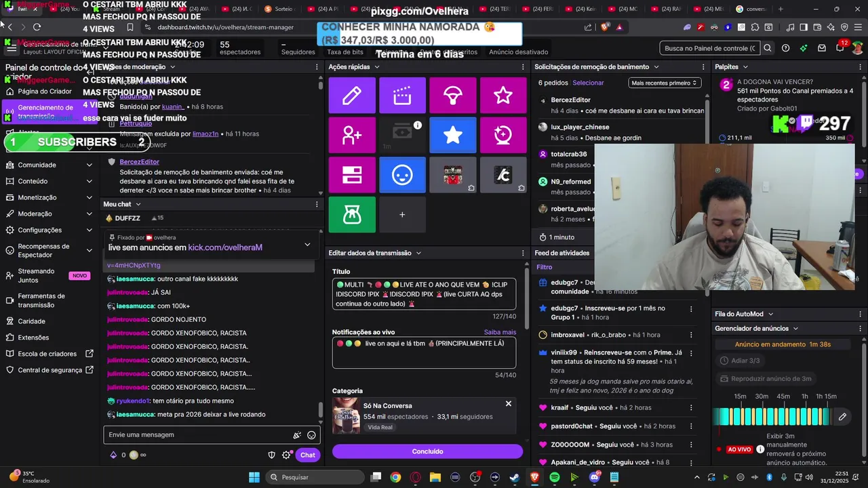Reload the page in browser toolbar
868x488 pixels.
click(x=37, y=27)
